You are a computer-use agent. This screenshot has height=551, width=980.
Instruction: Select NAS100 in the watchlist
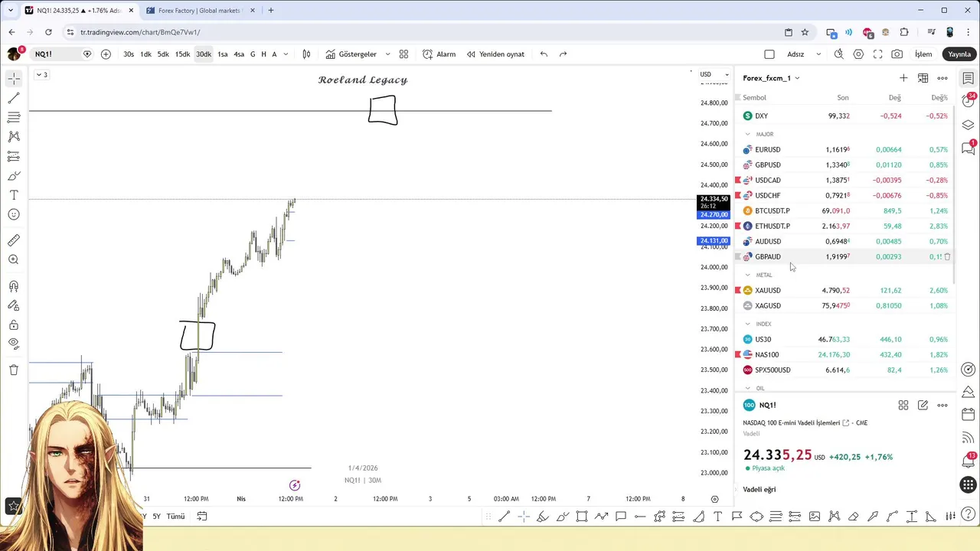(x=845, y=354)
